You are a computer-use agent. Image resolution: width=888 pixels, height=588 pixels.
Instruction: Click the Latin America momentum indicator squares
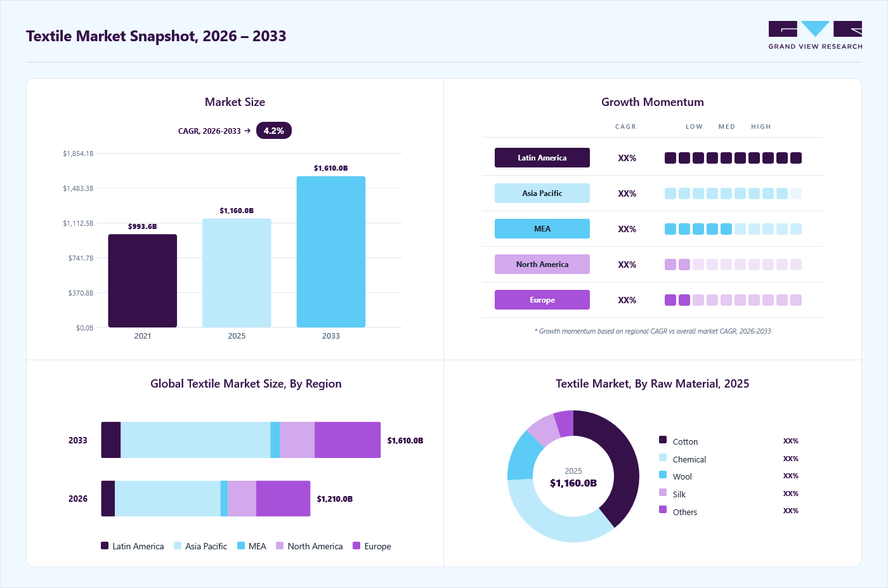(733, 158)
